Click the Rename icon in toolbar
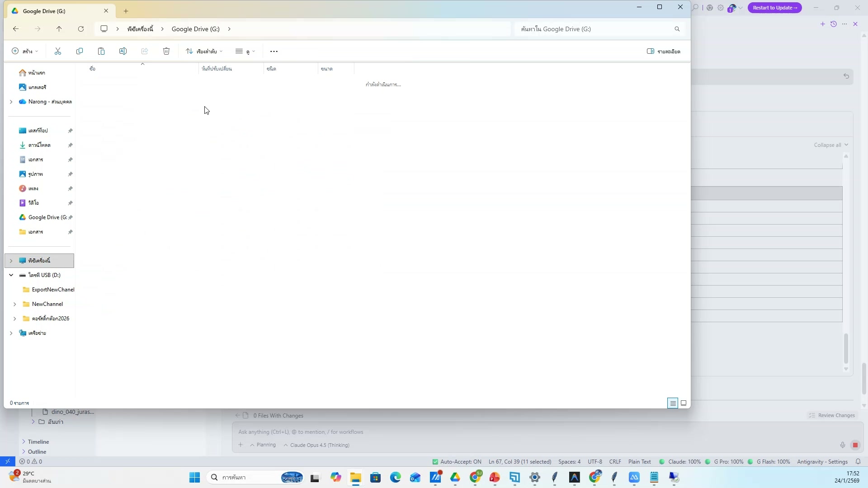Viewport: 868px width, 488px height. 123,52
